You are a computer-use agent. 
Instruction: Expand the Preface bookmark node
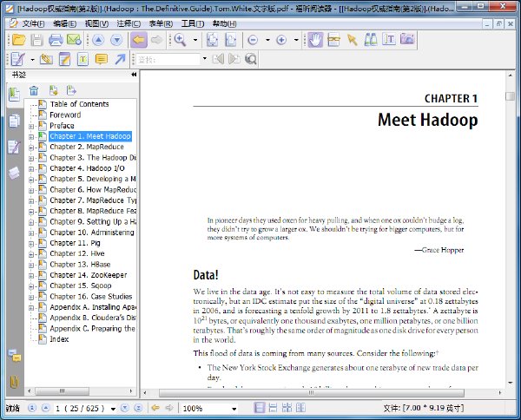(x=31, y=127)
